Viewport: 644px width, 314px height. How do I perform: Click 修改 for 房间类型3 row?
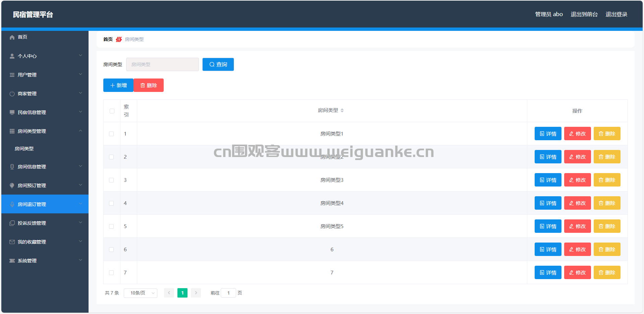pos(577,180)
